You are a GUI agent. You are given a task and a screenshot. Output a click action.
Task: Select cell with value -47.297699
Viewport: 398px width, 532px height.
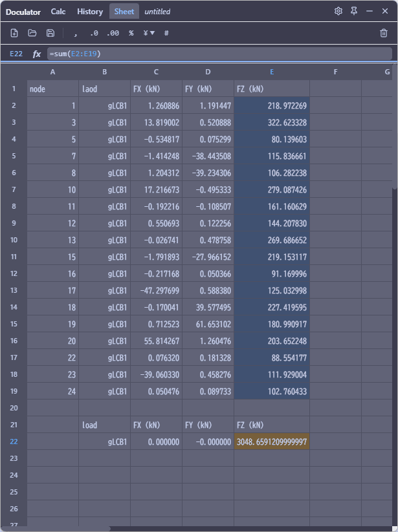pyautogui.click(x=156, y=291)
